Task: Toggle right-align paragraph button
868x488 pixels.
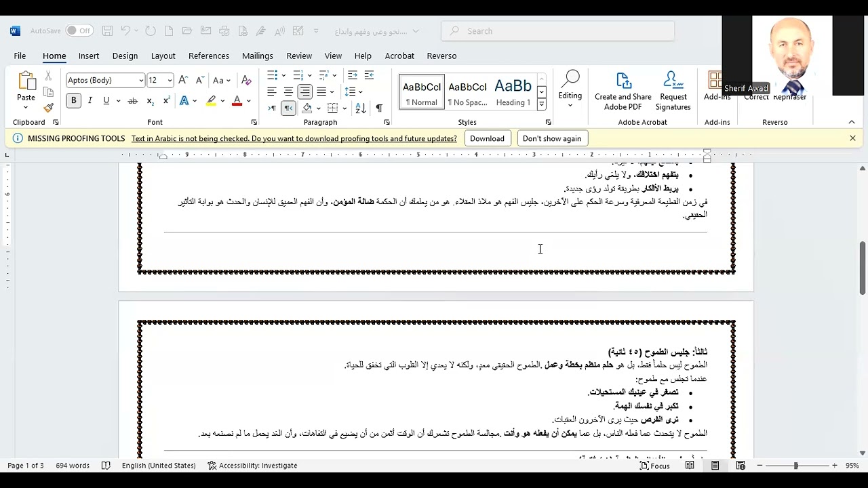Action: (305, 91)
